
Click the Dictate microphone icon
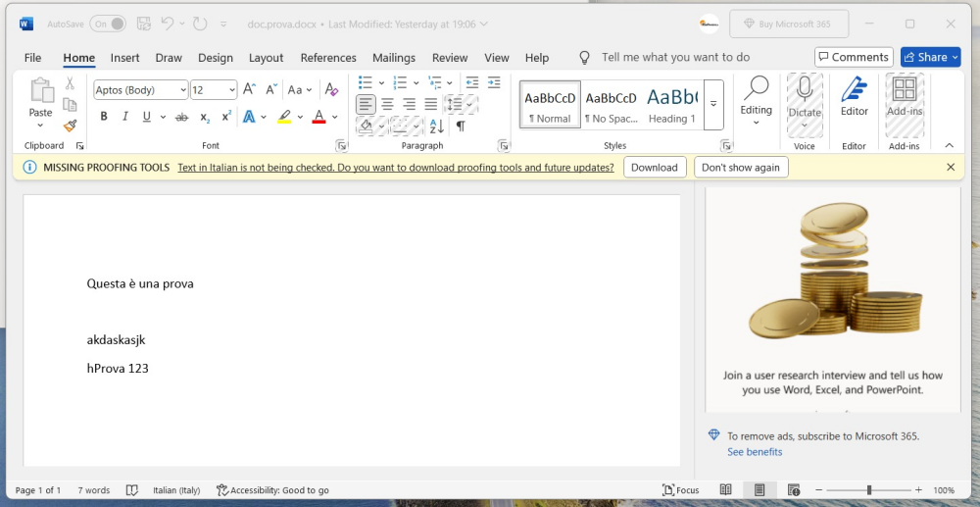pyautogui.click(x=805, y=89)
